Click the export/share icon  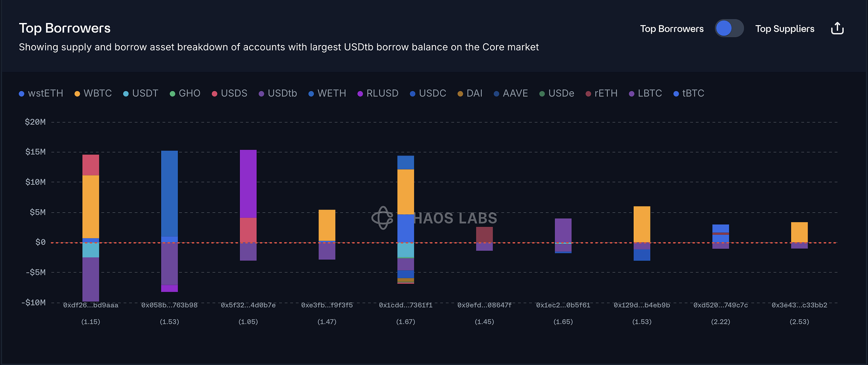[837, 29]
